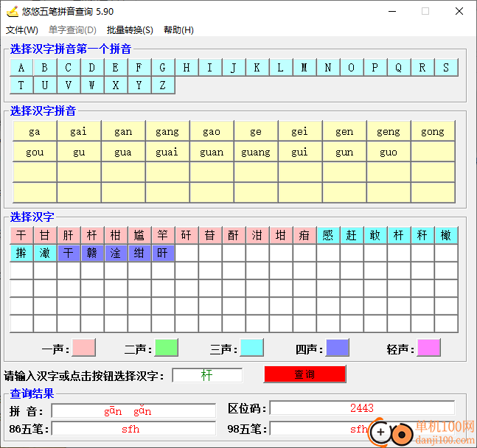Select the pinyin cell "ga"
This screenshot has width=477, height=448.
point(35,131)
